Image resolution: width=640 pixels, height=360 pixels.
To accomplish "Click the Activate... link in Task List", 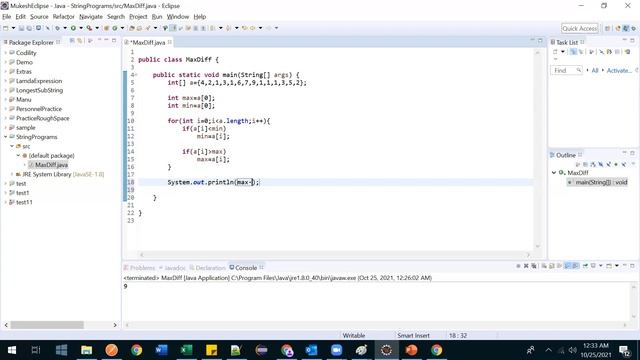I will coord(619,71).
